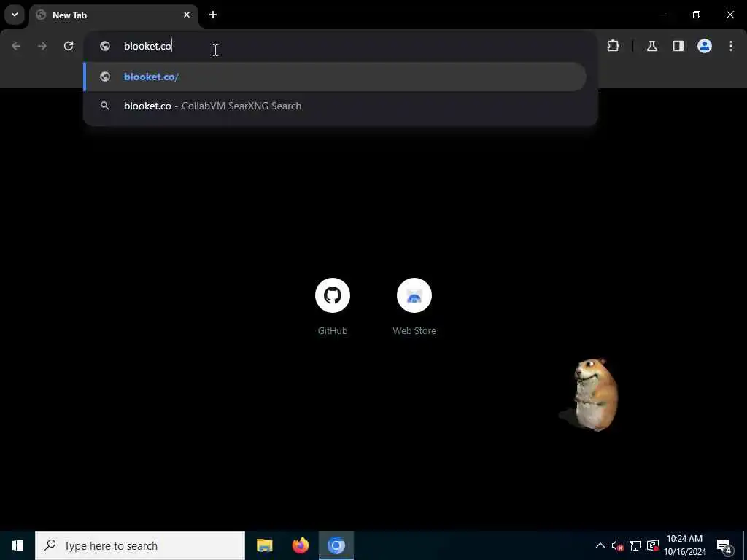Image resolution: width=747 pixels, height=560 pixels.
Task: Click the taskbar search box
Action: tap(140, 545)
